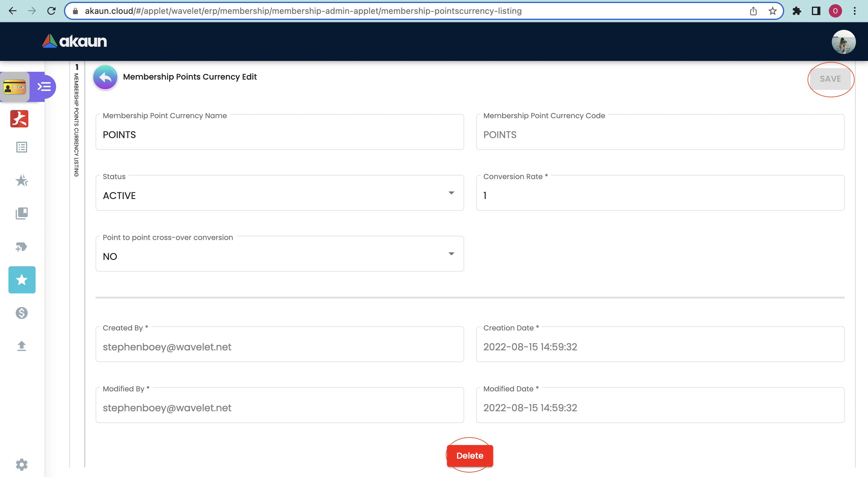Open the membership card applet icon

[14, 87]
